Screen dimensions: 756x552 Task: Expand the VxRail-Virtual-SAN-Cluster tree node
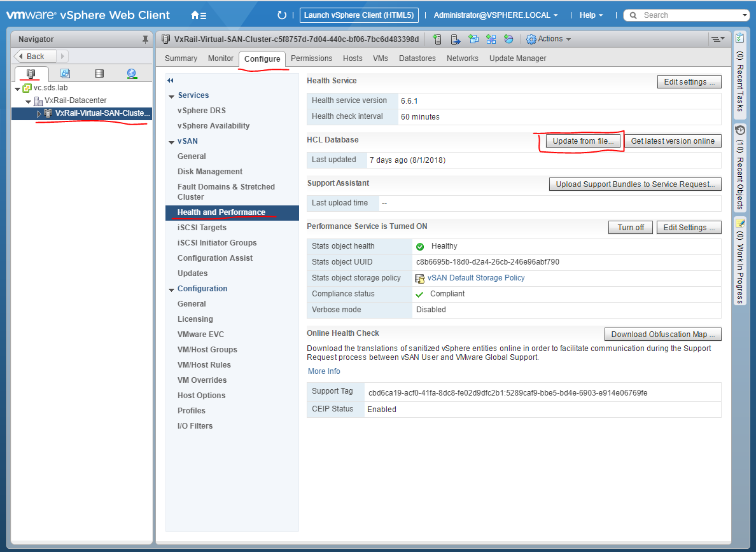tap(39, 114)
